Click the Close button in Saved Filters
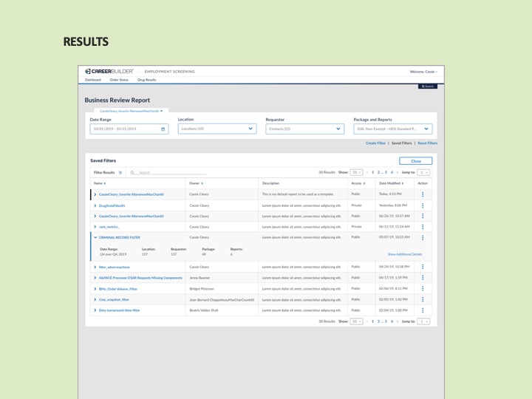The image size is (532, 399). point(415,161)
